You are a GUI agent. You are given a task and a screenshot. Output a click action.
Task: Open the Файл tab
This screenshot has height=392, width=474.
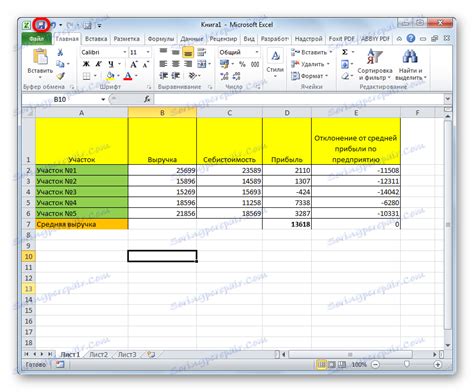(x=36, y=39)
